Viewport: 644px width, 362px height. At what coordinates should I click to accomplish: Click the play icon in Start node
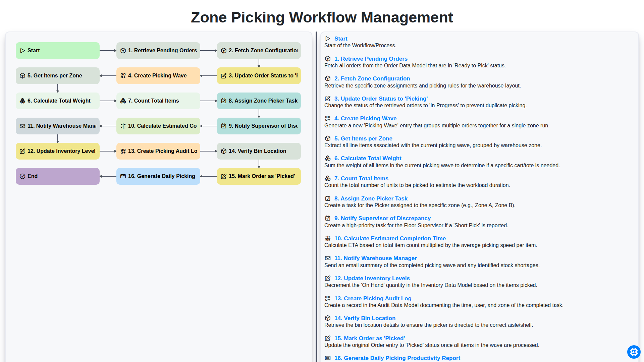(x=22, y=51)
